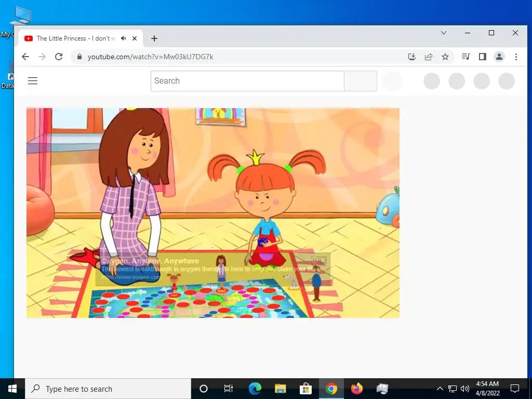Expand the tab search chevron
Image resolution: width=532 pixels, height=399 pixels.
coord(444,33)
